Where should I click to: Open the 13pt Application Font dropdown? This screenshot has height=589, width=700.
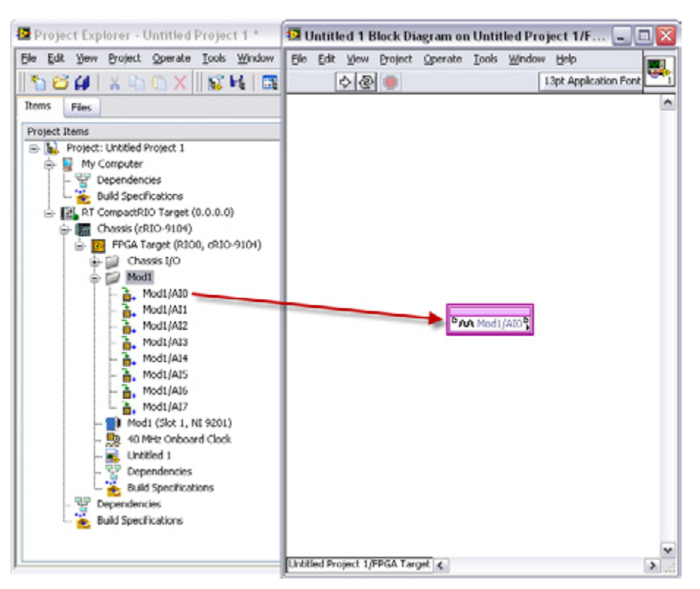590,81
